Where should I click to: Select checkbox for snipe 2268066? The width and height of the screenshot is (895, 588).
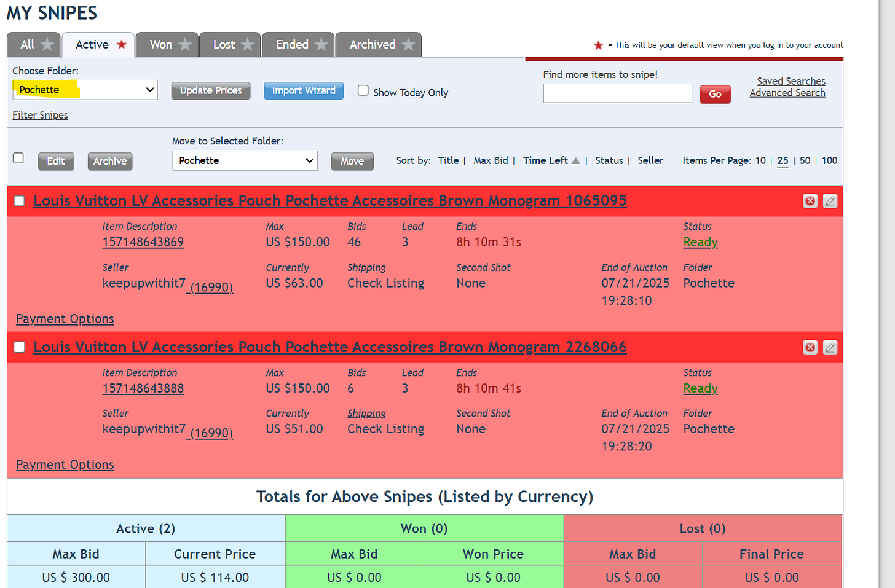19,347
